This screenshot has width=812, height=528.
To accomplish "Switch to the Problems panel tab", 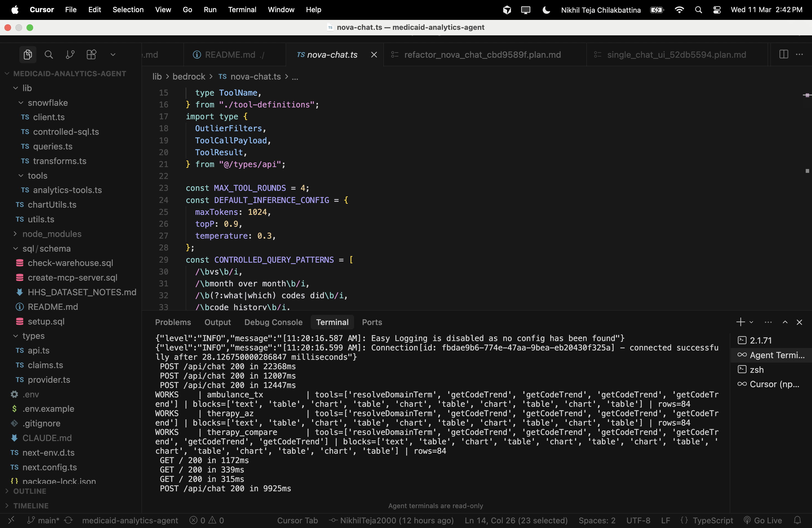I will pos(173,322).
